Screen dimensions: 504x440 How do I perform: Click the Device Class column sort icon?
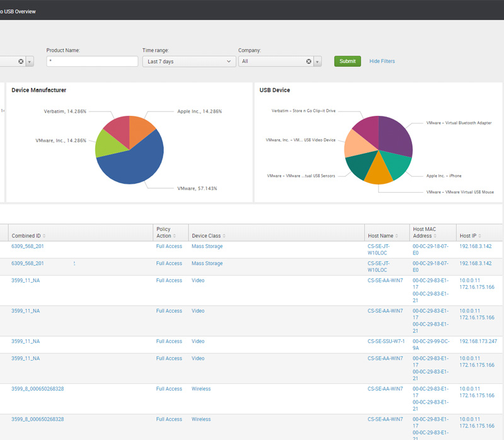[224, 236]
